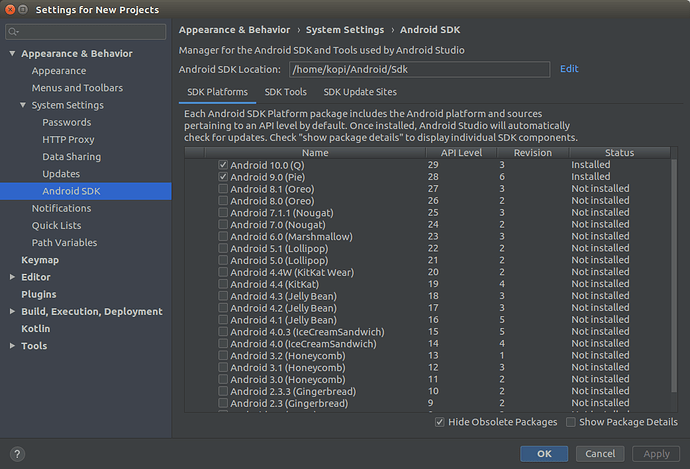Open the SDK Update Sites tab
690x469 pixels.
click(x=360, y=92)
